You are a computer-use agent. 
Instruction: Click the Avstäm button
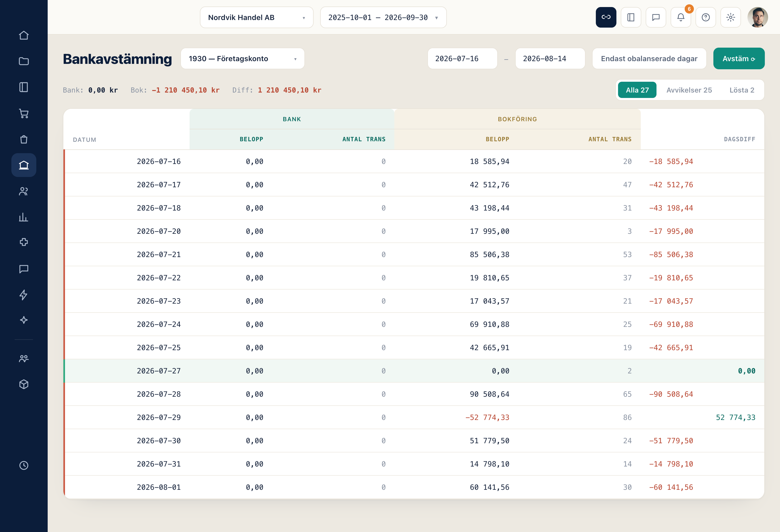tap(739, 59)
